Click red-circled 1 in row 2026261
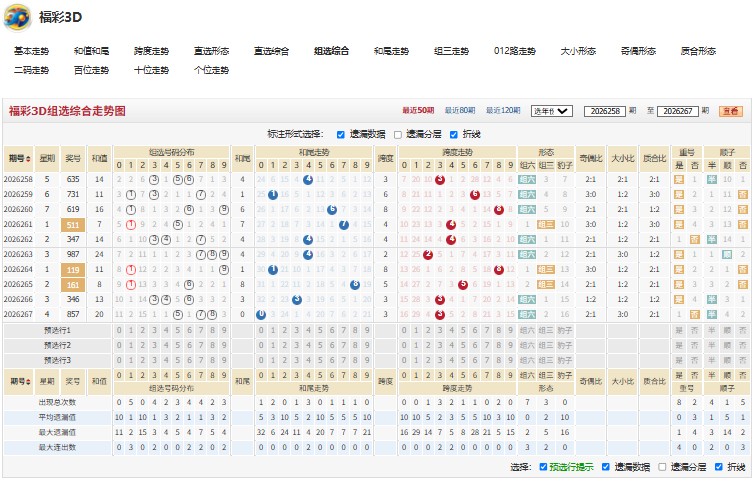Viewport: 754px width, 481px height. [131, 224]
